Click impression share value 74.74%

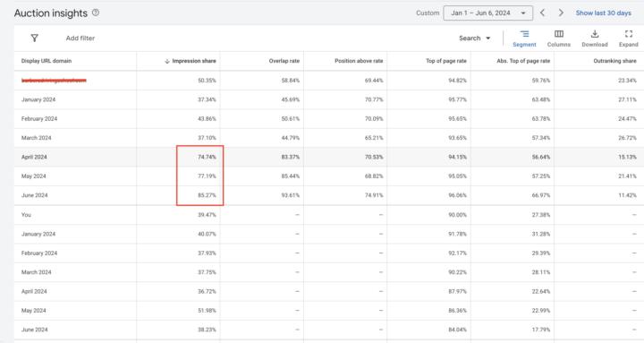click(x=207, y=157)
